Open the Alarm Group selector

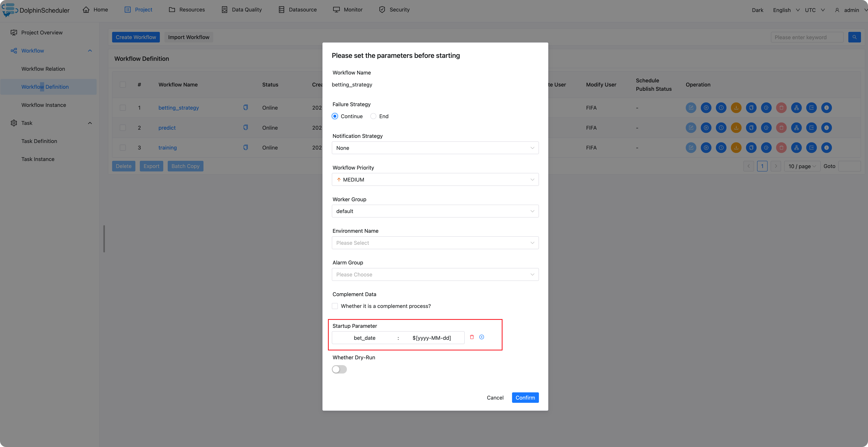click(x=435, y=275)
